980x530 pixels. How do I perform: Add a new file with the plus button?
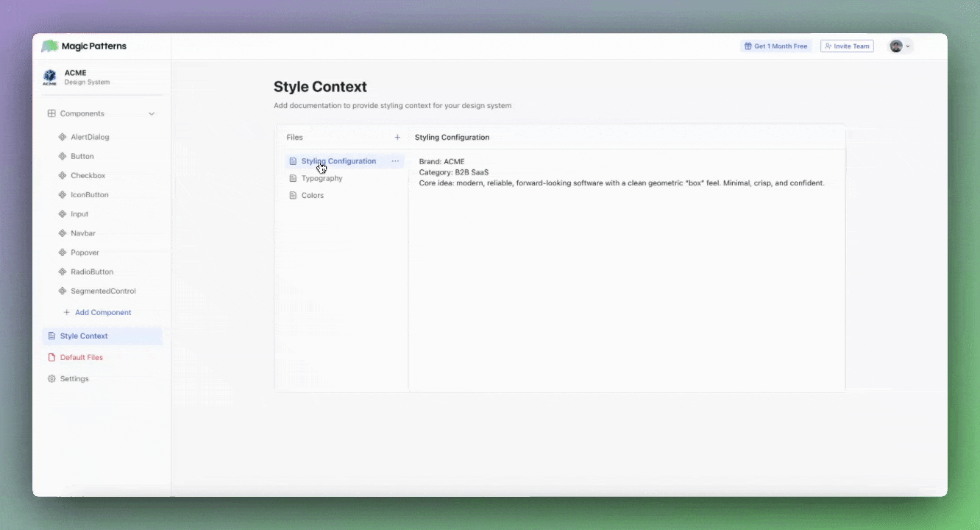click(397, 137)
